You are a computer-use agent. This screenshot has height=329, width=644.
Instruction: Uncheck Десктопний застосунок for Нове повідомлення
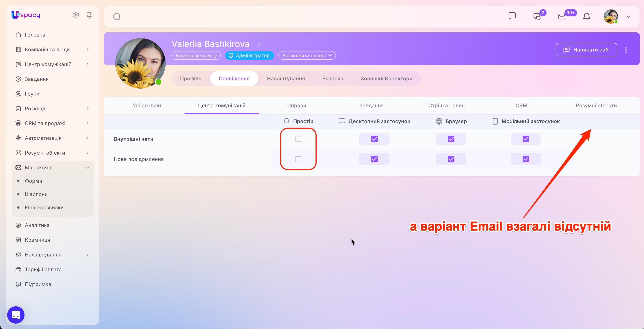tap(374, 159)
